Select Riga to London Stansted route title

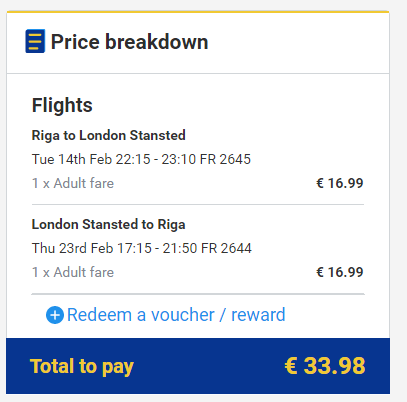[x=109, y=135]
